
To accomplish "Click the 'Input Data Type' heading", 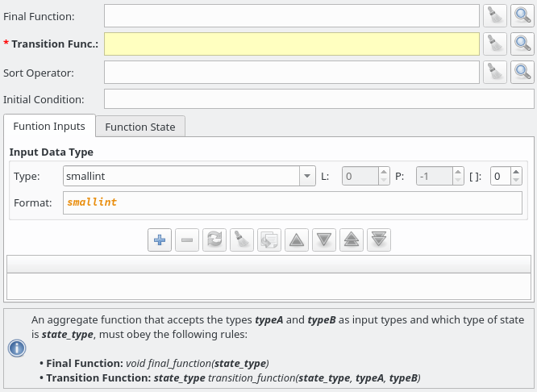I will [52, 152].
